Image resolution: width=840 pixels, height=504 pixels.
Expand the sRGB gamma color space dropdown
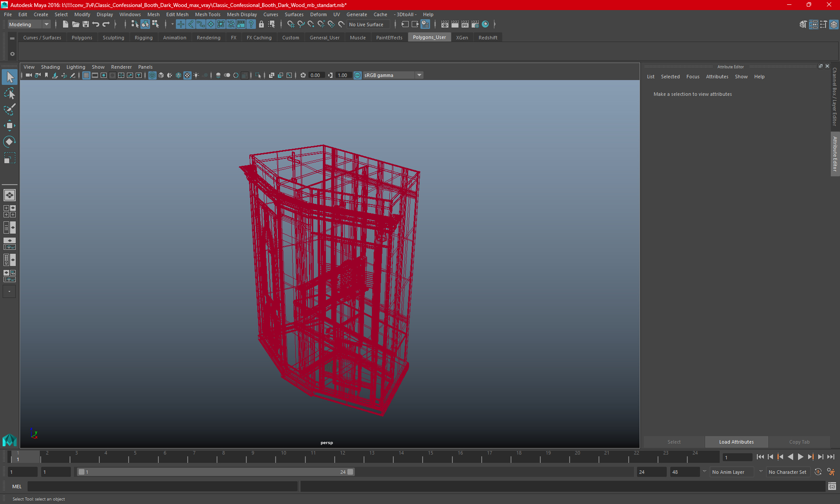coord(419,75)
